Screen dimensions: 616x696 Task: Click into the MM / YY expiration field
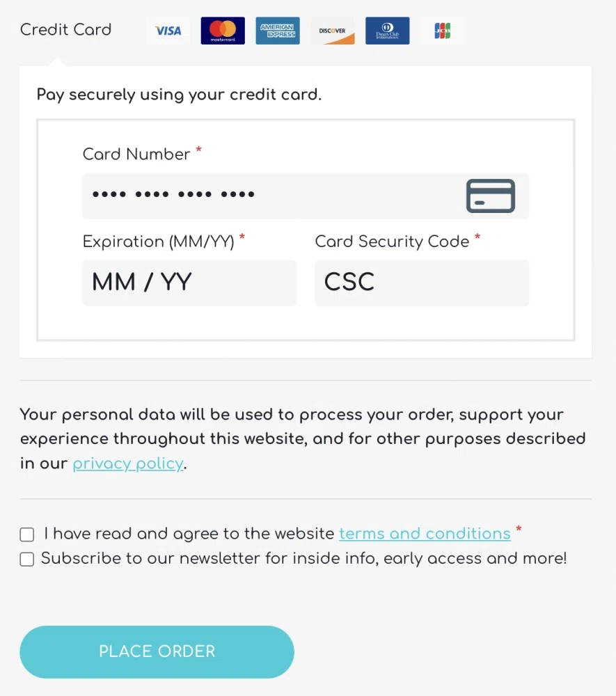click(x=189, y=283)
